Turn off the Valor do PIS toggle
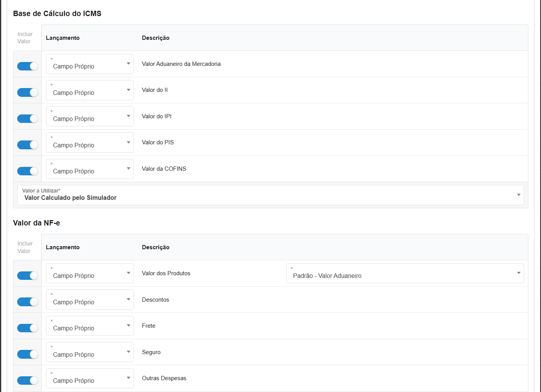 (28, 145)
